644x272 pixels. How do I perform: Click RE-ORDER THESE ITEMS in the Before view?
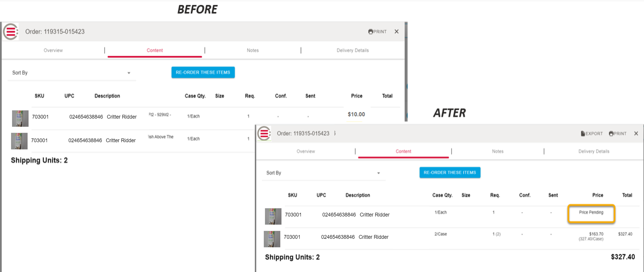click(x=203, y=72)
